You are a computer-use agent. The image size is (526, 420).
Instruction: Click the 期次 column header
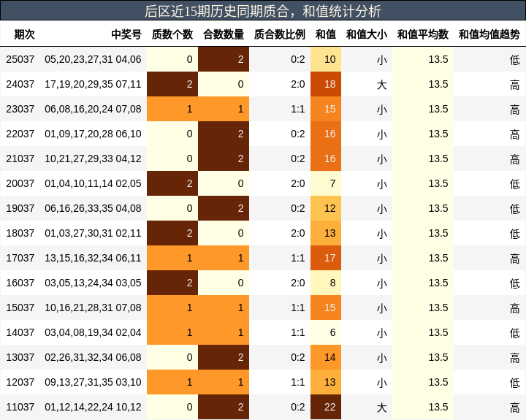[24, 34]
